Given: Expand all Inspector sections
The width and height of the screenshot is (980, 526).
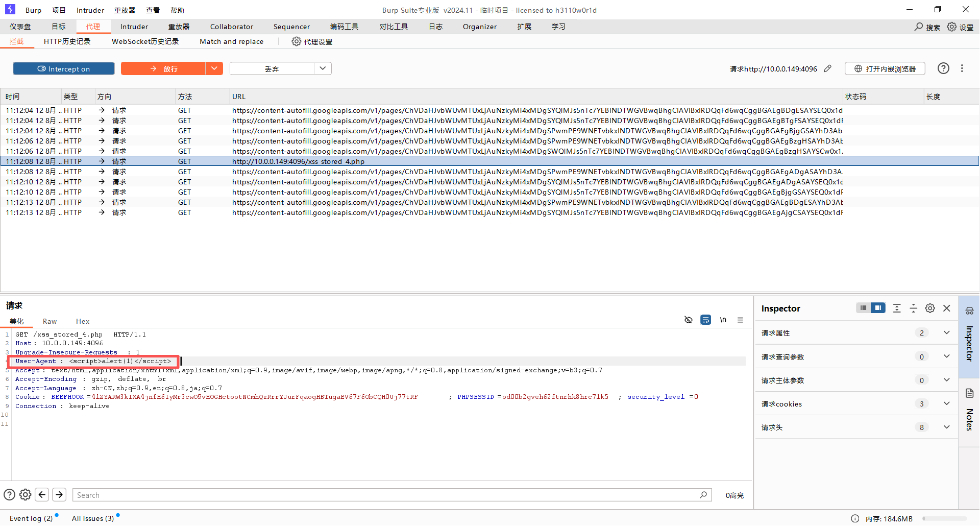Looking at the screenshot, I should (897, 308).
